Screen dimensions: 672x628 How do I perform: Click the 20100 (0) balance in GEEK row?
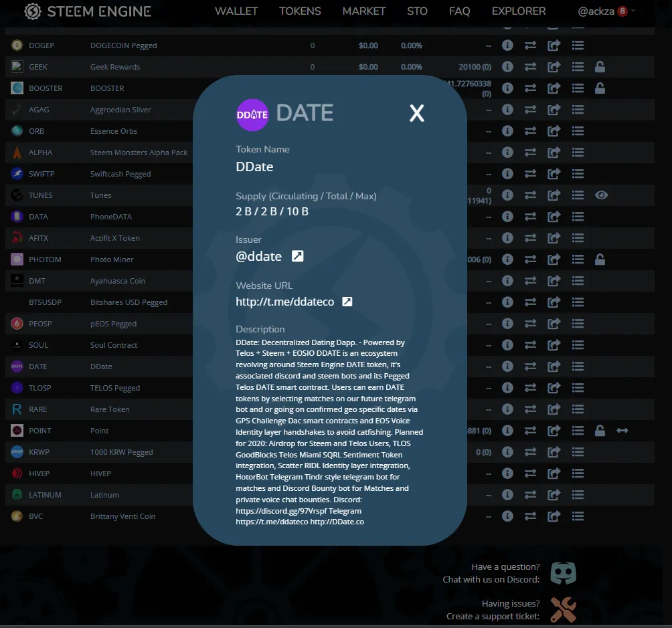coord(475,67)
